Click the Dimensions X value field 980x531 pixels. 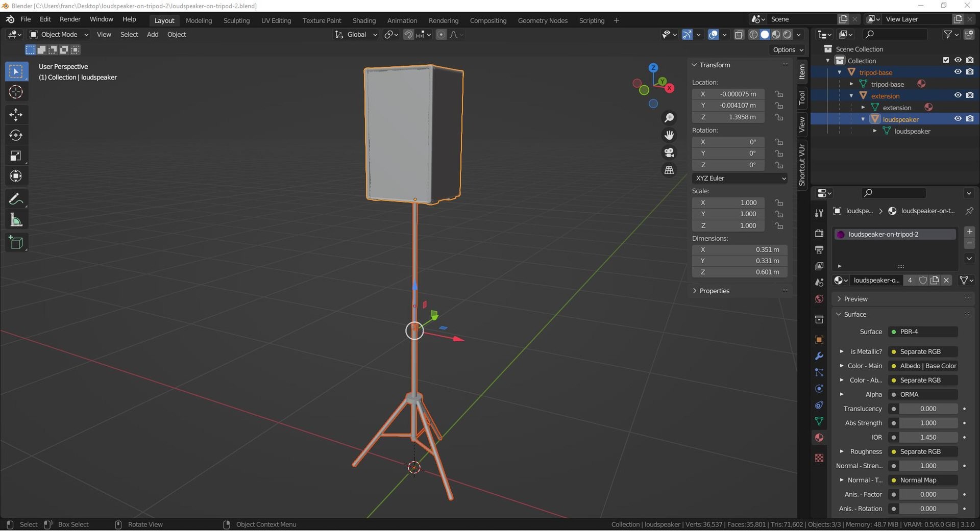(x=740, y=249)
